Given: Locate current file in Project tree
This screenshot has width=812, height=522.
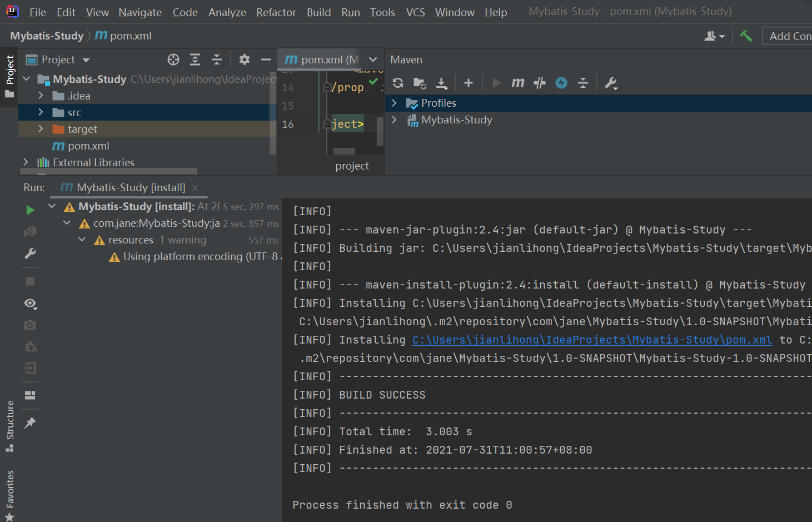Looking at the screenshot, I should (x=173, y=59).
